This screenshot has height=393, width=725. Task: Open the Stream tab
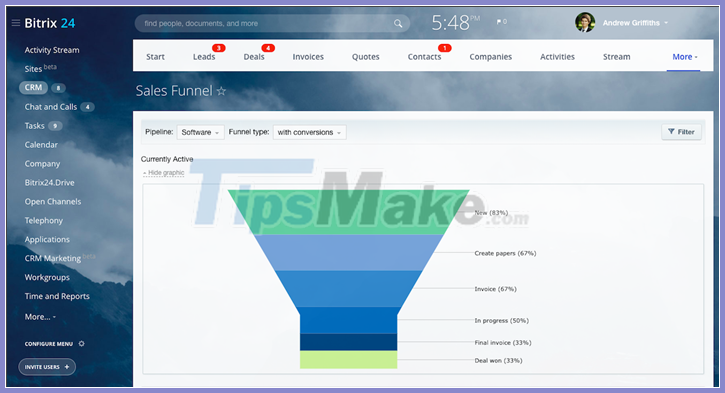pyautogui.click(x=616, y=57)
